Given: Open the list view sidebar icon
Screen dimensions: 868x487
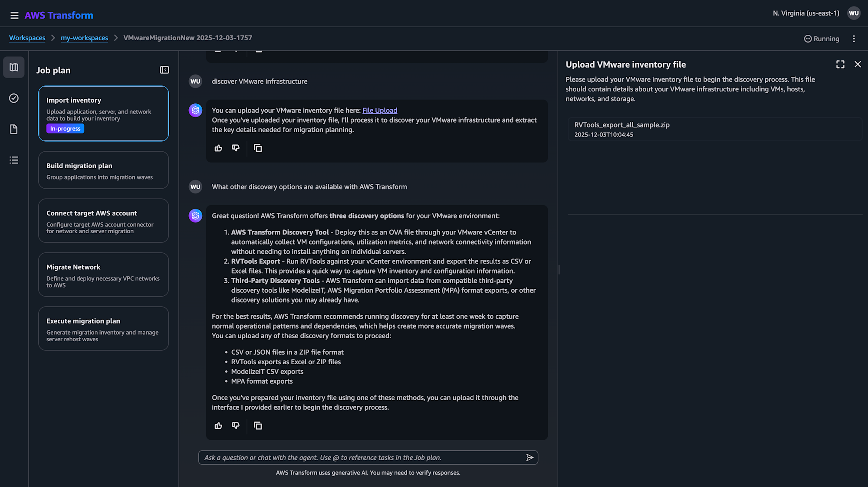Looking at the screenshot, I should tap(14, 160).
